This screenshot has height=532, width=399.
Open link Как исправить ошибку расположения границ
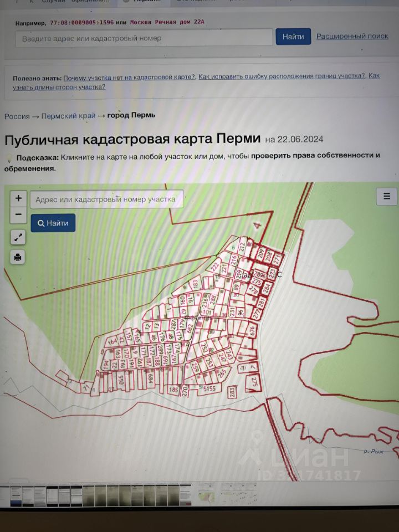click(282, 76)
